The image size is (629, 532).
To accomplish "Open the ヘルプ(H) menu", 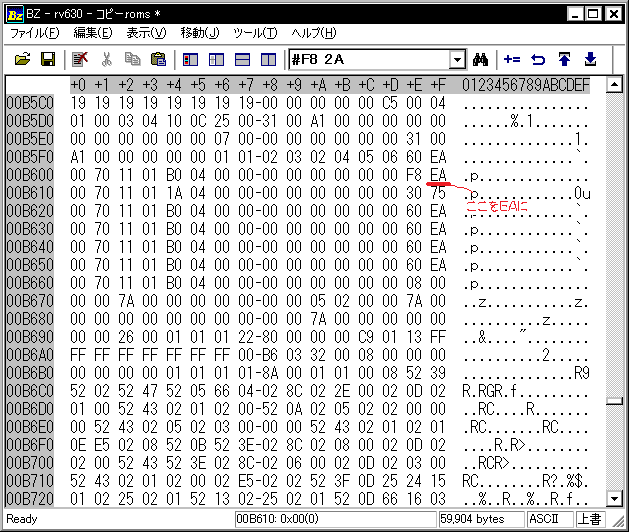I will pyautogui.click(x=314, y=33).
